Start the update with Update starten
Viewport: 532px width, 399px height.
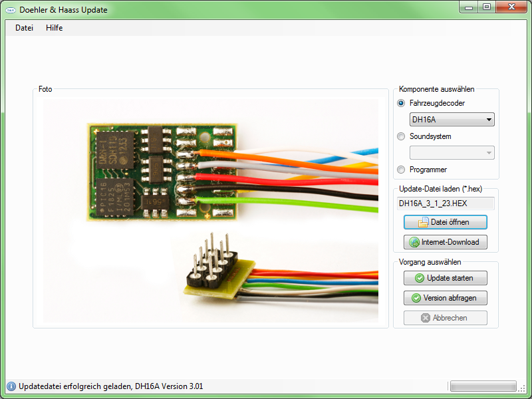(446, 278)
